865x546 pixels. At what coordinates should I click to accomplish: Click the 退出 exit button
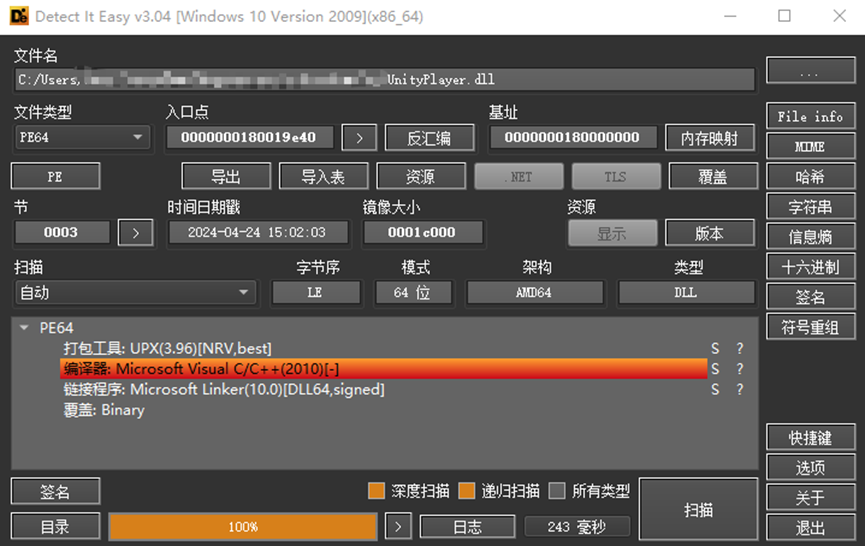coord(810,528)
